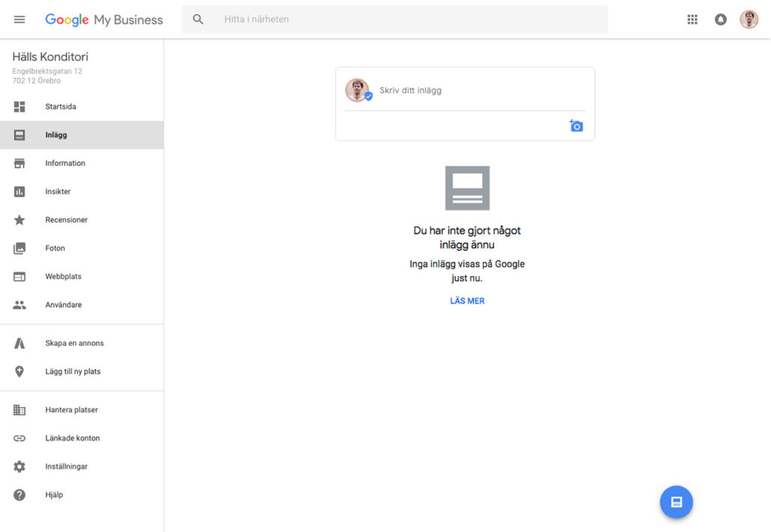Screen dimensions: 771x532
Task: Open the Recensioner menu item
Action: click(82, 220)
